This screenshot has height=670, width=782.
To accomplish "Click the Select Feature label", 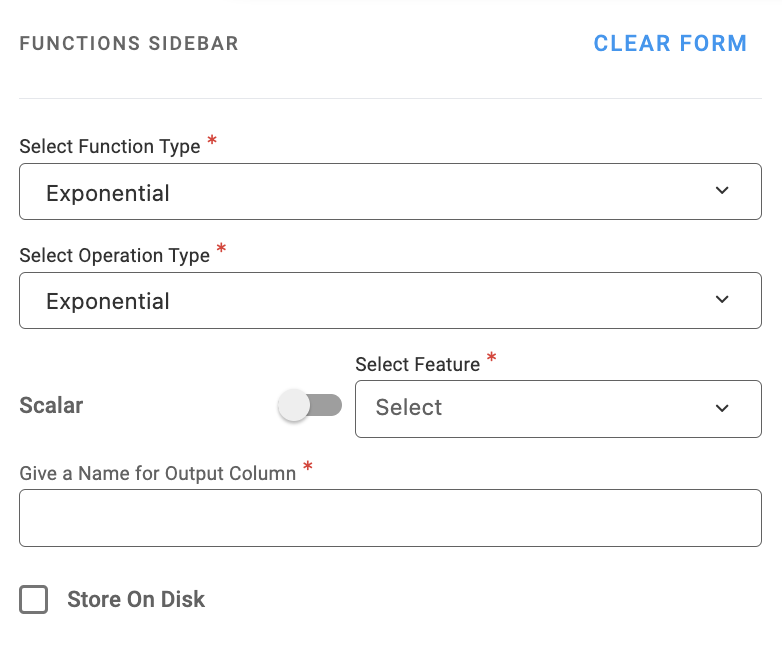I will [418, 364].
